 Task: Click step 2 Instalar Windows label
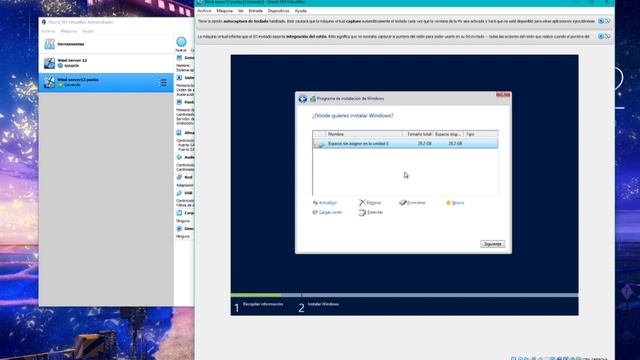coord(323,304)
